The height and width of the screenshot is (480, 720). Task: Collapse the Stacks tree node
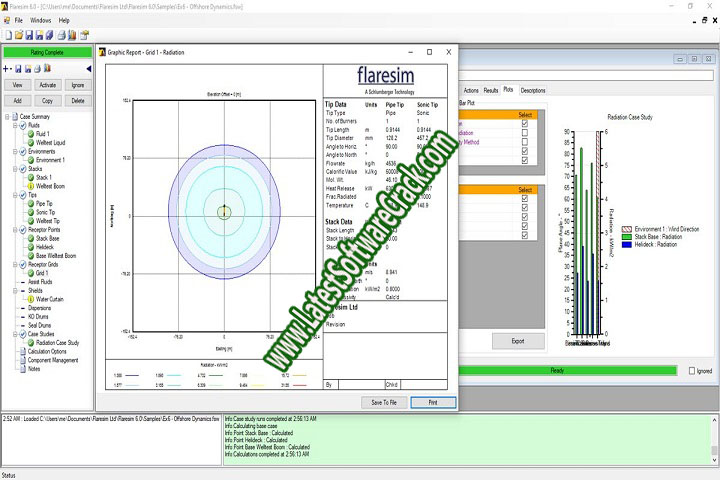pos(15,169)
